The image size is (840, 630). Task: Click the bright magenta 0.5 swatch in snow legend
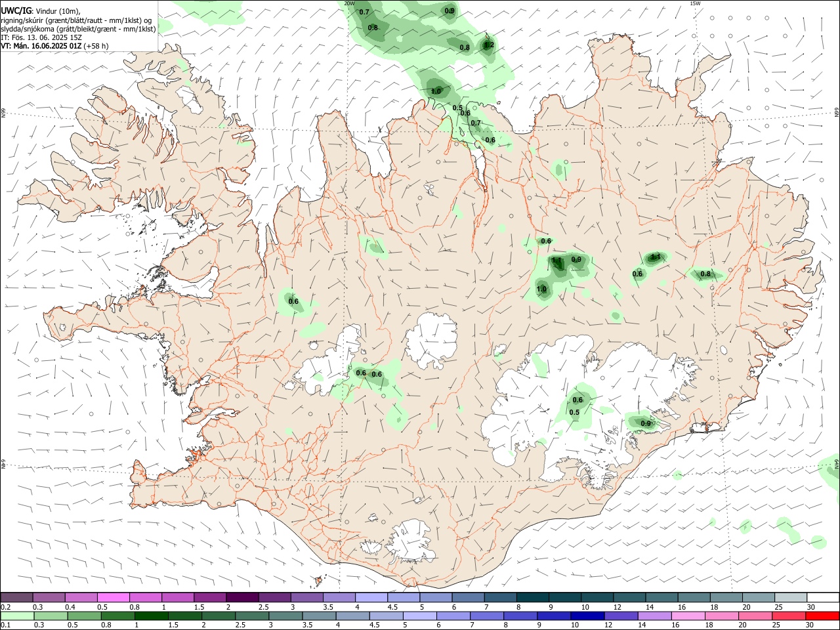tap(113, 598)
